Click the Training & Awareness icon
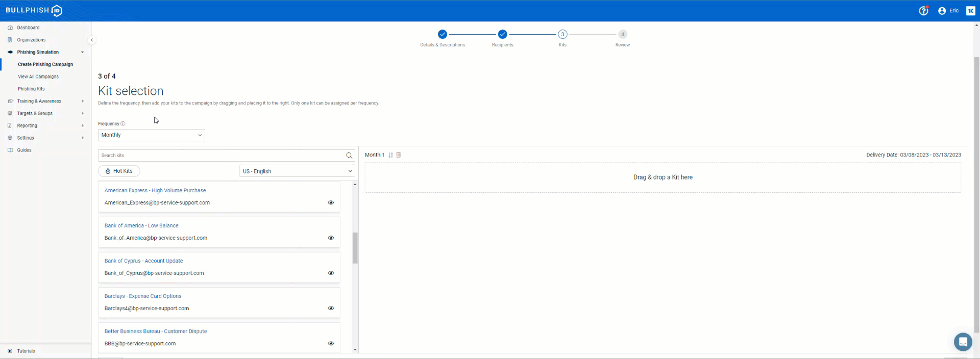 pyautogui.click(x=10, y=101)
